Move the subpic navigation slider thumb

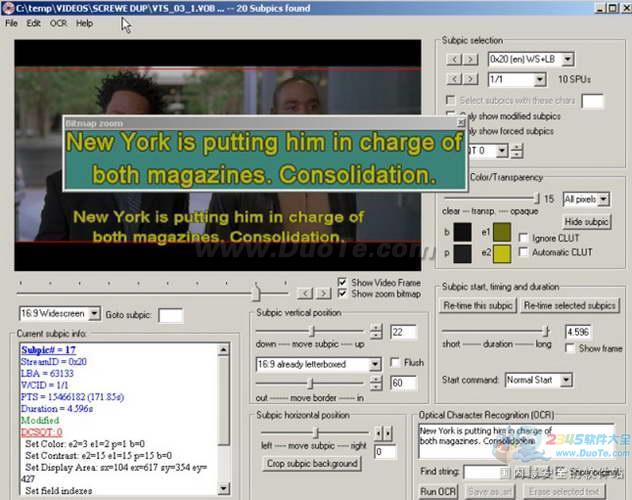pyautogui.click(x=256, y=293)
